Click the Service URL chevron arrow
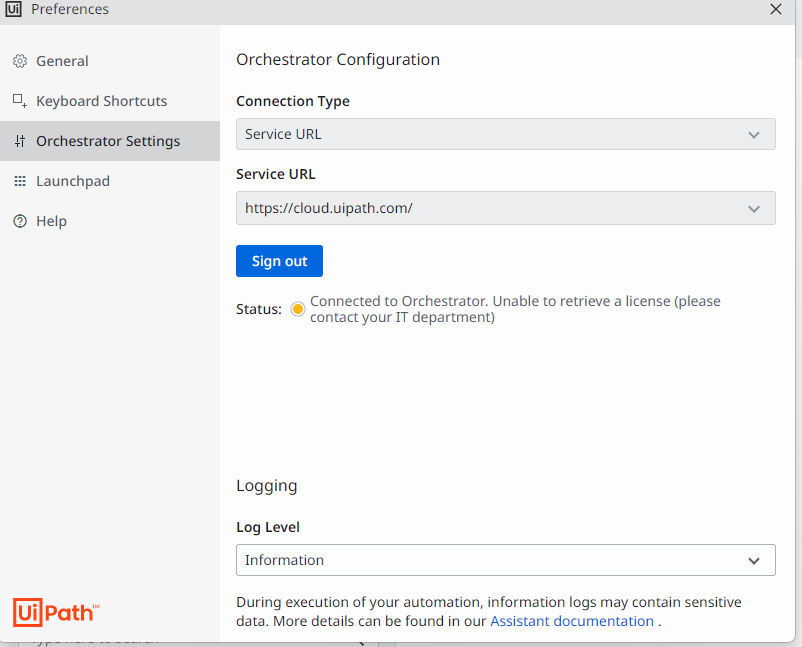The height and width of the screenshot is (647, 802). (x=754, y=209)
